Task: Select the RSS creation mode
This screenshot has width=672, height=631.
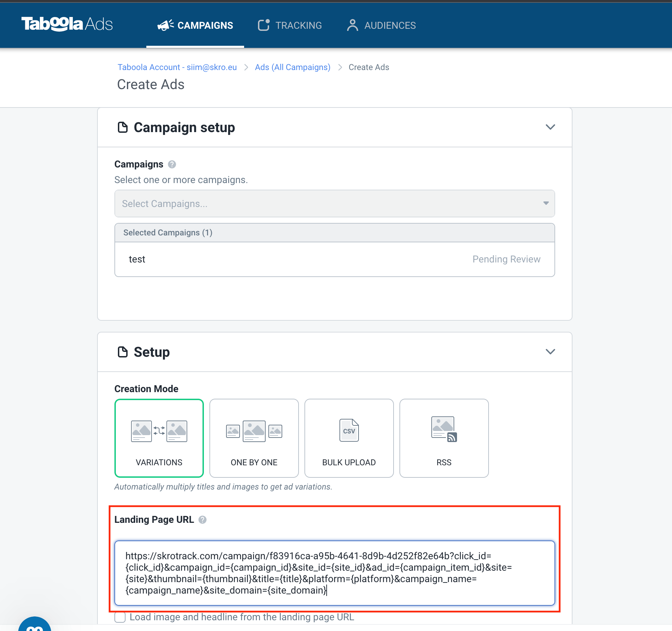Action: [444, 438]
